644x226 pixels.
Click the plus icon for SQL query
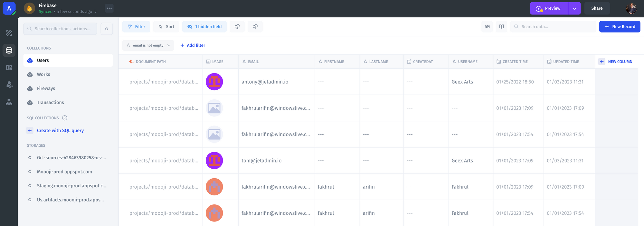click(x=30, y=131)
